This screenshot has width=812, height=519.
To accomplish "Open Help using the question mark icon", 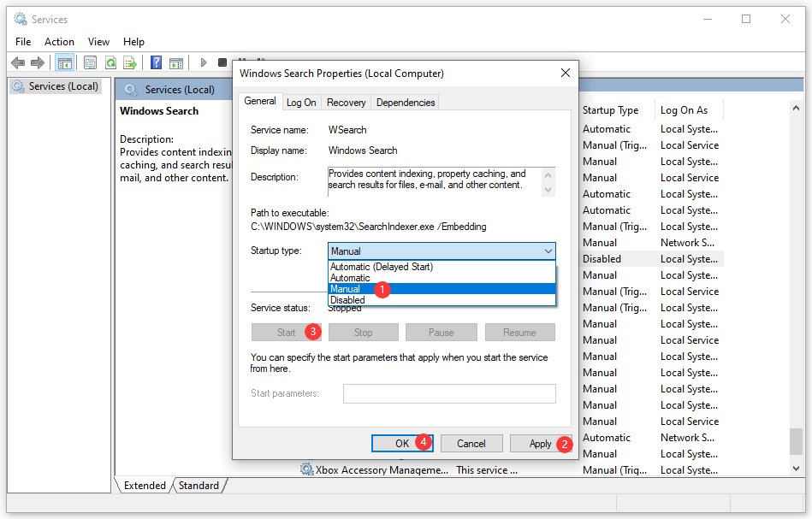I will 156,62.
